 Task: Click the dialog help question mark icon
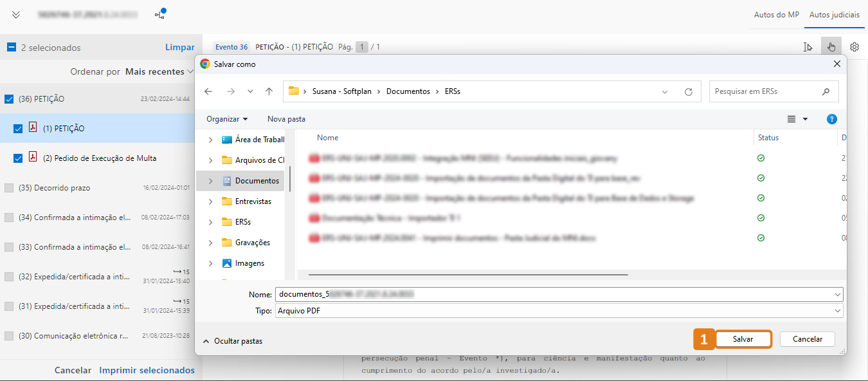[x=832, y=119]
